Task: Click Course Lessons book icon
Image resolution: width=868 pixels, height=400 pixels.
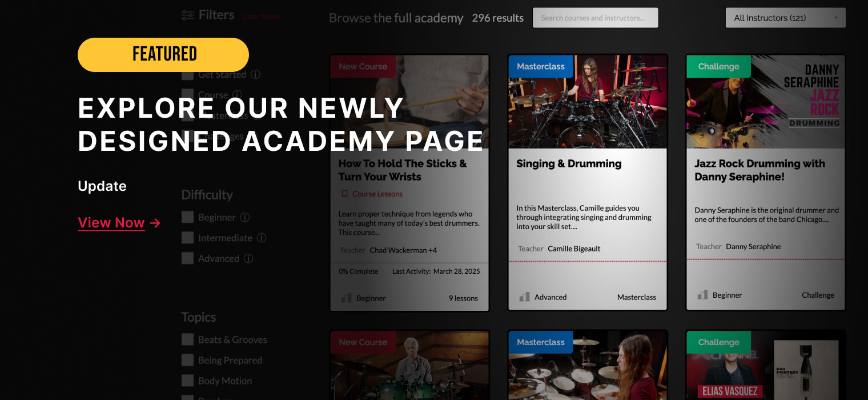Action: coord(344,194)
